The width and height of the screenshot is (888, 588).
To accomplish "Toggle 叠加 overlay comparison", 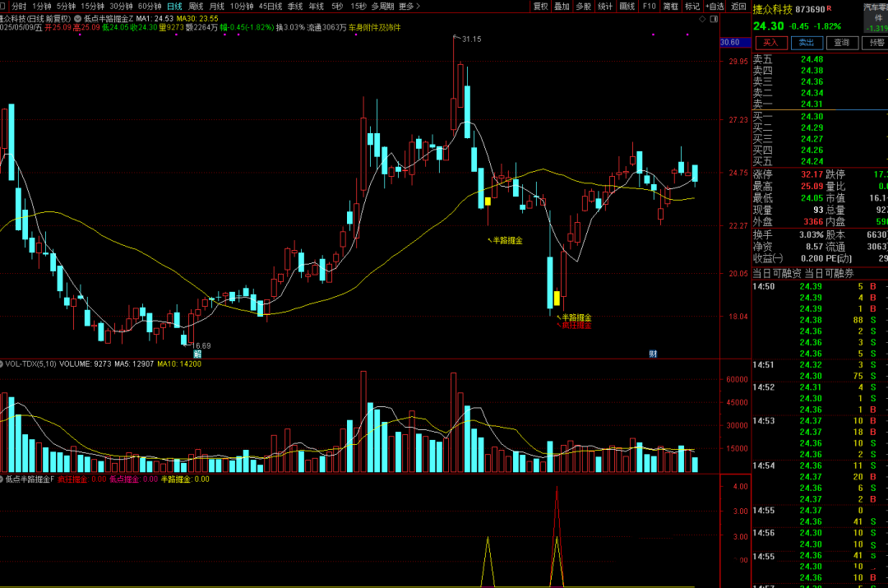I will [x=562, y=6].
